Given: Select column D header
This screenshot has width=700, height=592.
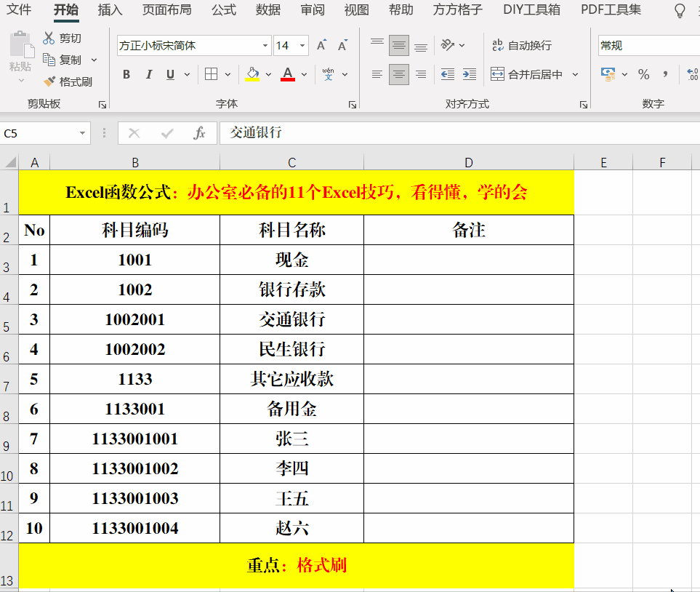Looking at the screenshot, I should 469,163.
